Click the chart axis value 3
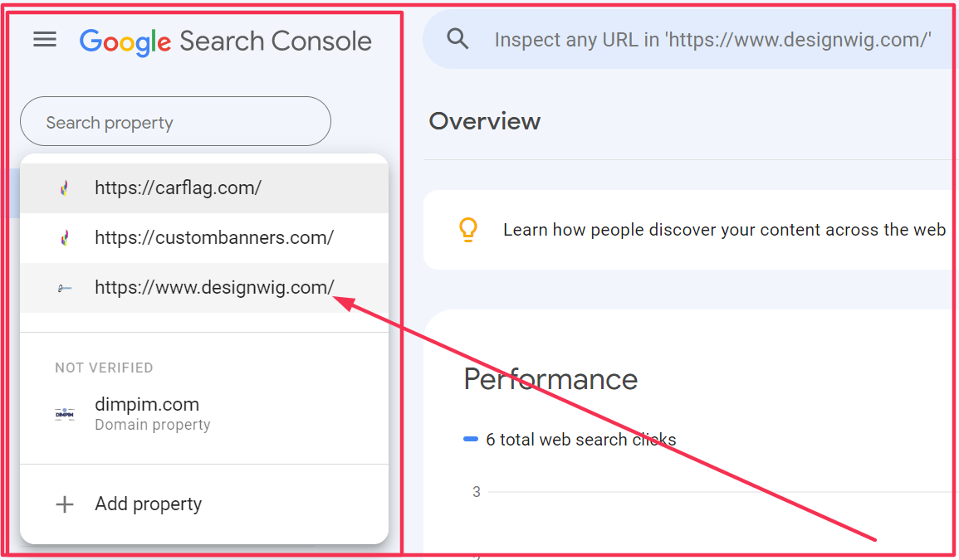 (477, 491)
